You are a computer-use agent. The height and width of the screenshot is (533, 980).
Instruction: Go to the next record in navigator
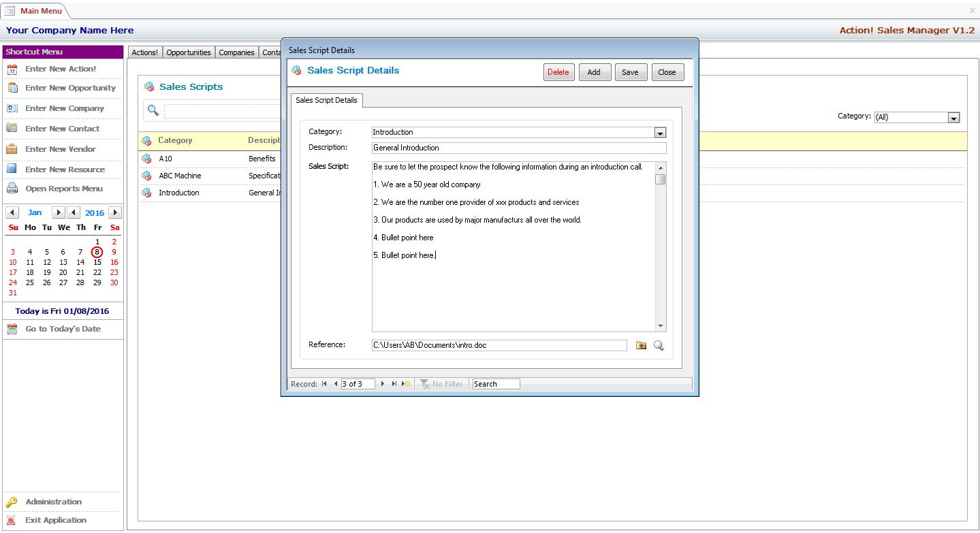pyautogui.click(x=383, y=384)
